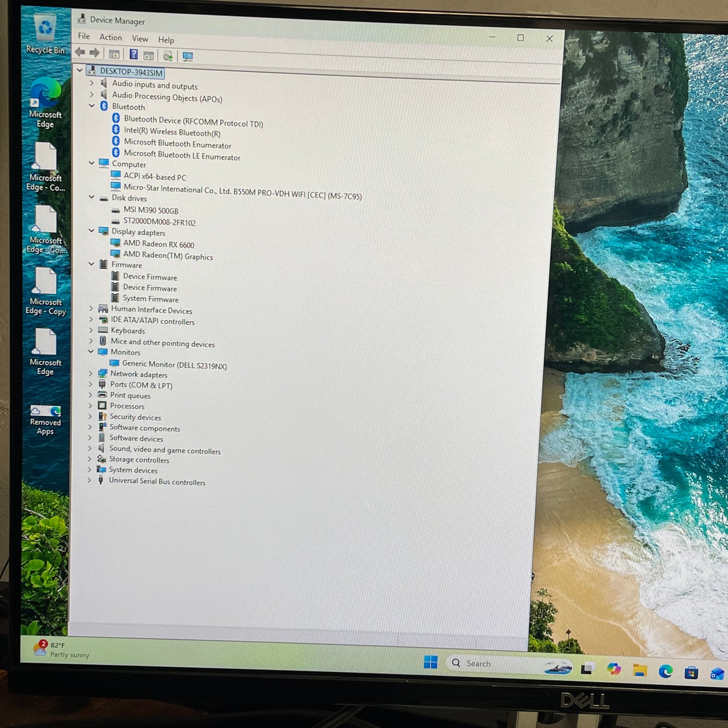Open the weather widget showing 82°F
Image resolution: width=728 pixels, height=728 pixels.
pos(61,649)
